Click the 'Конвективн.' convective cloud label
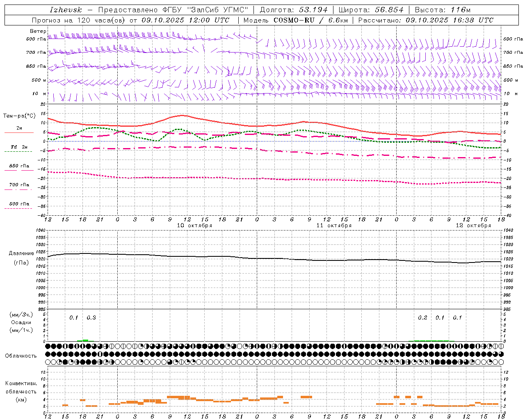 (21, 383)
